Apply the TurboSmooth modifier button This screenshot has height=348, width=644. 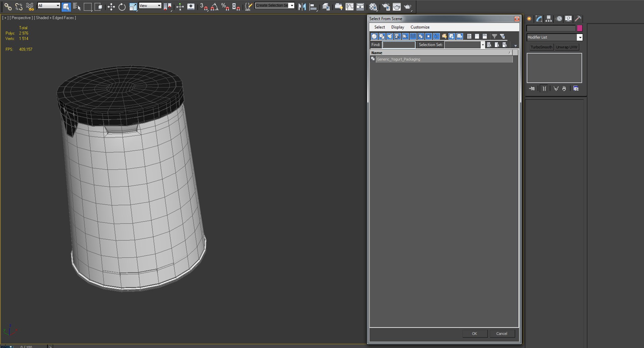541,47
